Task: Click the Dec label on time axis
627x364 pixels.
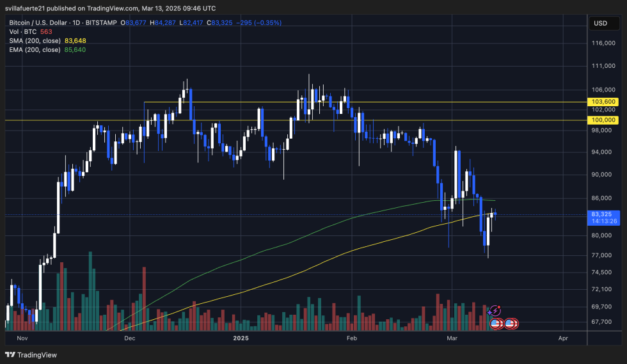Action: pos(129,337)
